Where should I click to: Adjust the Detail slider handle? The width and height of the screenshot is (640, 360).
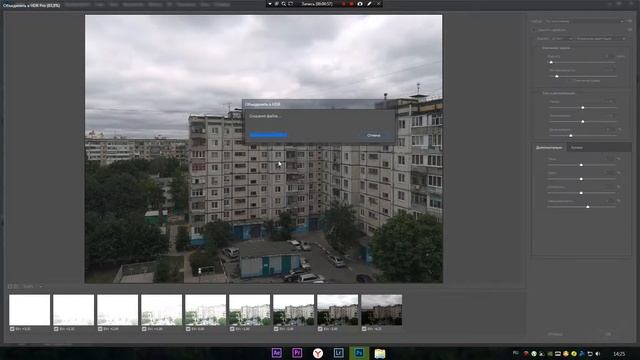(571, 136)
